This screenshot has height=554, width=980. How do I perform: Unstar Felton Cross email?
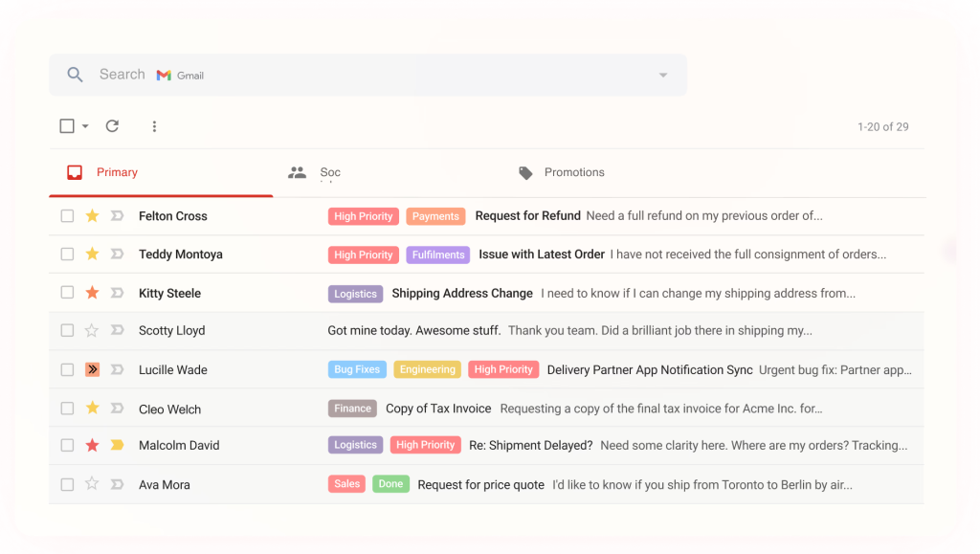pos(92,216)
